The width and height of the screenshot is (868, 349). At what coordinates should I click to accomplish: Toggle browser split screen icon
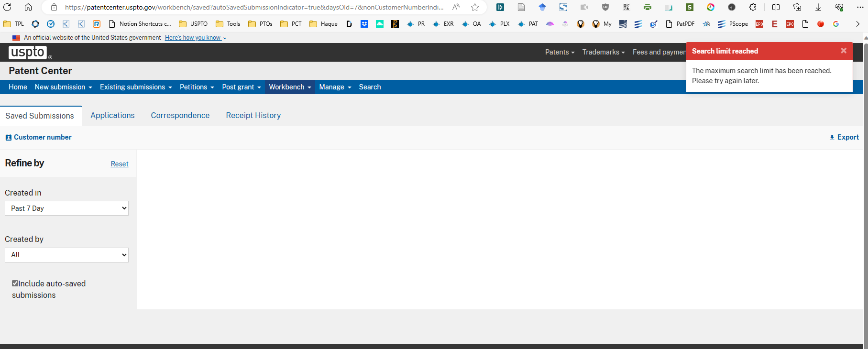point(776,7)
